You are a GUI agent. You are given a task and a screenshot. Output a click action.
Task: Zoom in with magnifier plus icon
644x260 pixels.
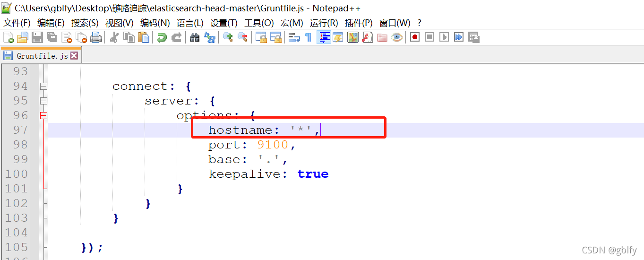(228, 37)
